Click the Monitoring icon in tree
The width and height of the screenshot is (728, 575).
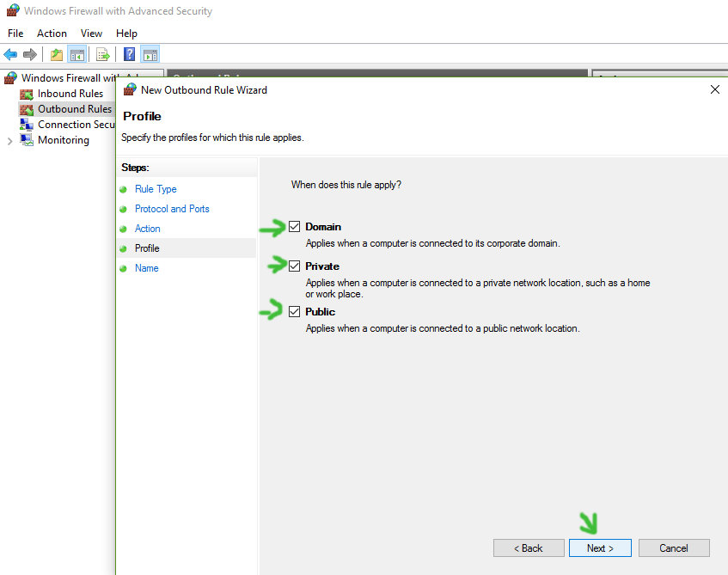point(27,140)
